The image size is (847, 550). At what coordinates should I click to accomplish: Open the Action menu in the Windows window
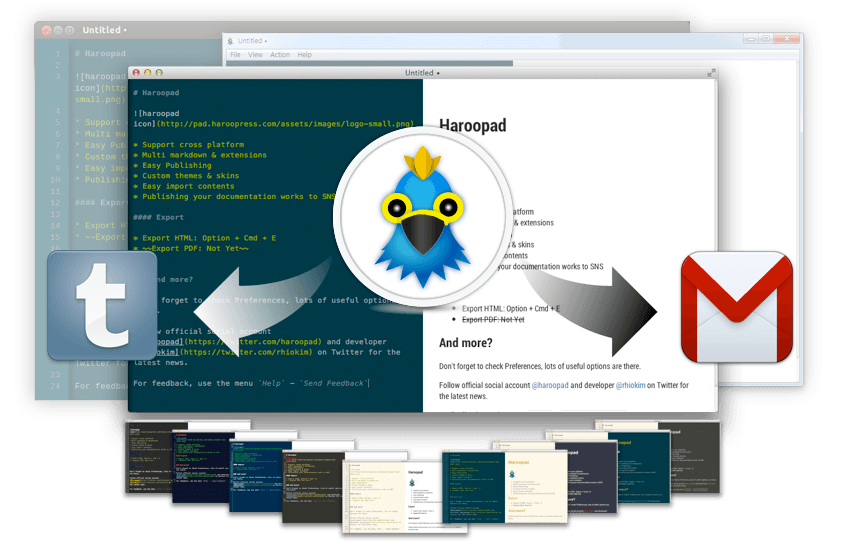(x=280, y=55)
